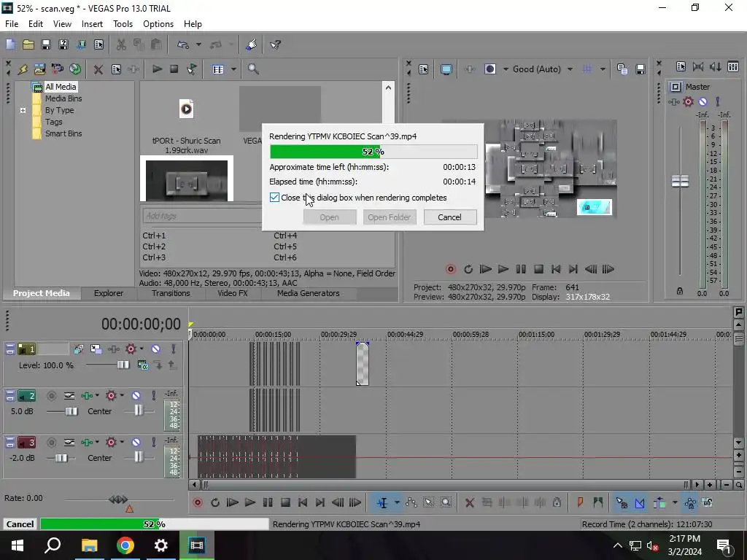
Task: Open Chrome from the taskbar
Action: coord(125,545)
